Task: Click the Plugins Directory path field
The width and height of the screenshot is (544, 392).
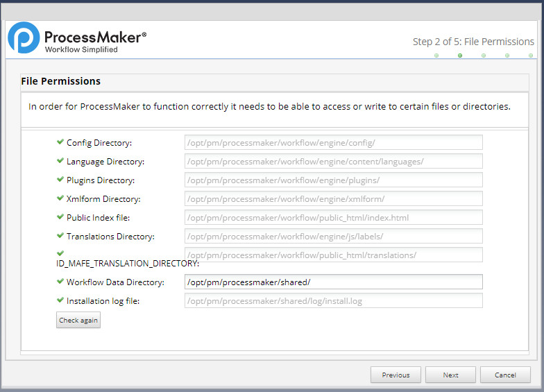Action: pos(333,180)
